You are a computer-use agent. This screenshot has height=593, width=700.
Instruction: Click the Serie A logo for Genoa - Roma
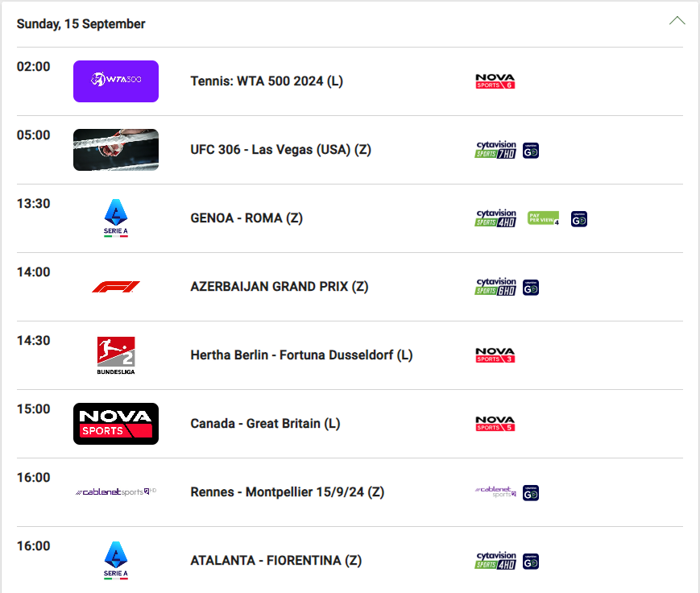(116, 218)
